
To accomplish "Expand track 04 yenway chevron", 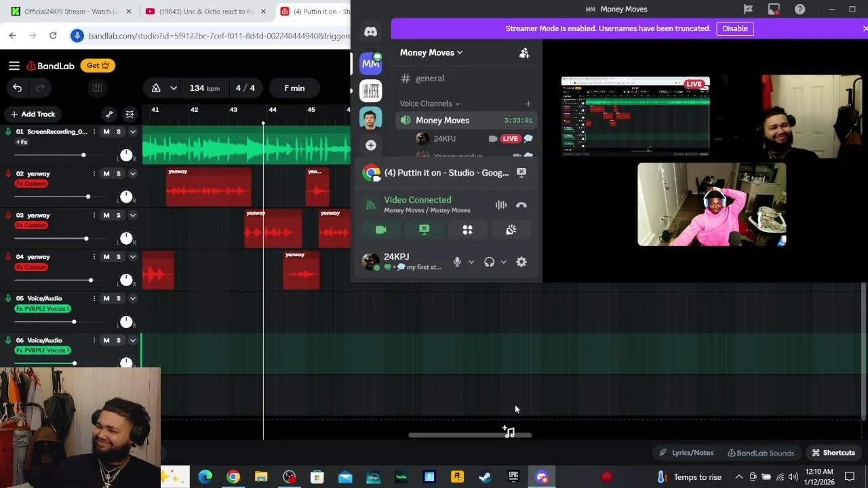I will (133, 257).
